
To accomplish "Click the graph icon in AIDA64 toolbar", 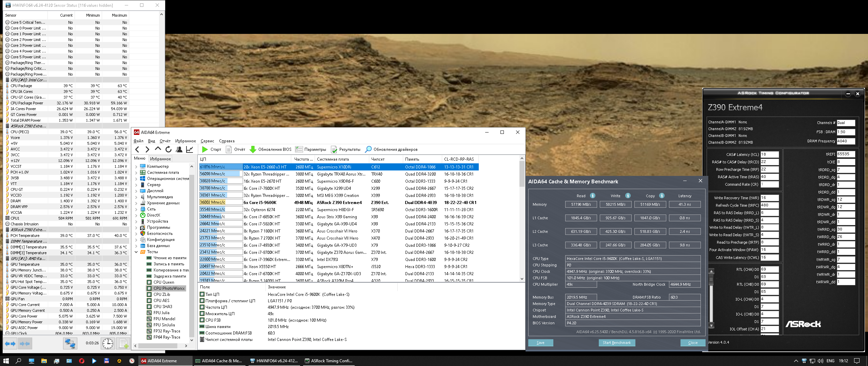I will coord(190,149).
